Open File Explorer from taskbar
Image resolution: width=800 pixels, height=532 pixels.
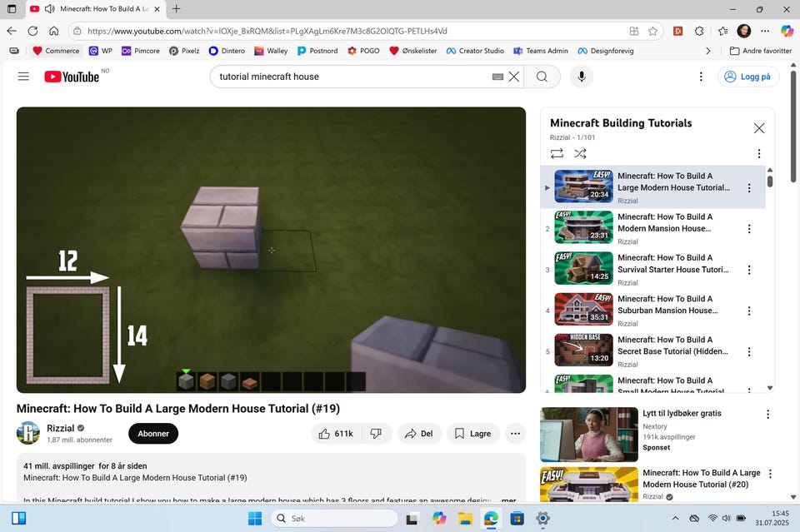(x=465, y=518)
